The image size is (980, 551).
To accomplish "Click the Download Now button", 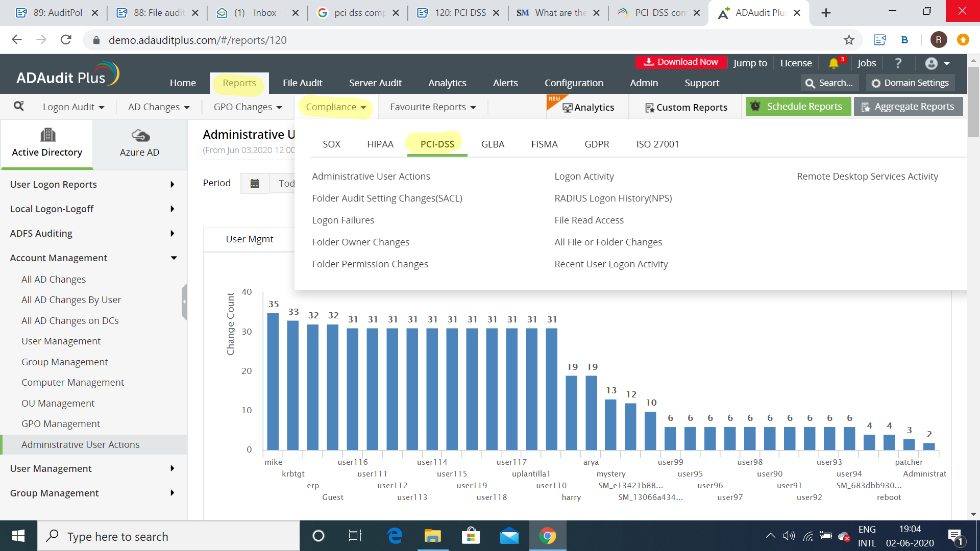I will pos(681,62).
